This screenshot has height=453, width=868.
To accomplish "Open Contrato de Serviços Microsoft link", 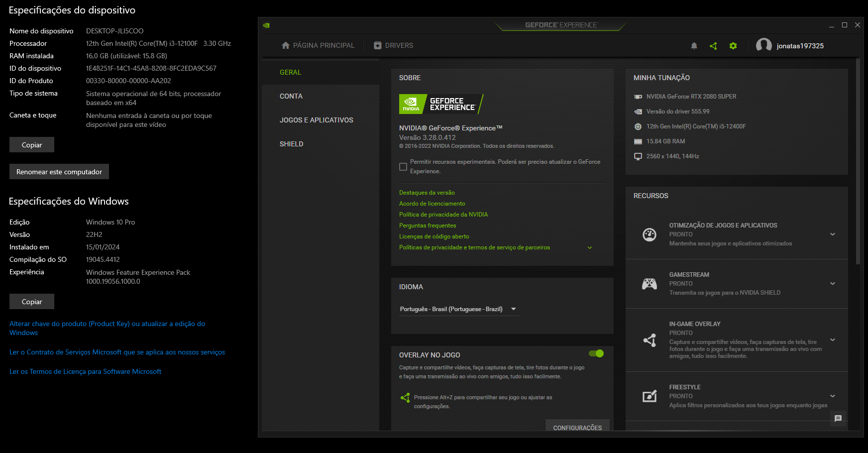I will pyautogui.click(x=117, y=352).
